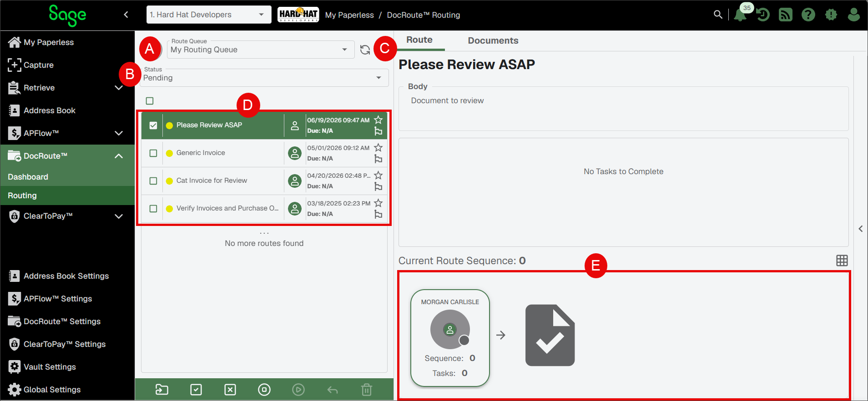Expand the right side panel arrow
The width and height of the screenshot is (868, 401).
click(861, 229)
